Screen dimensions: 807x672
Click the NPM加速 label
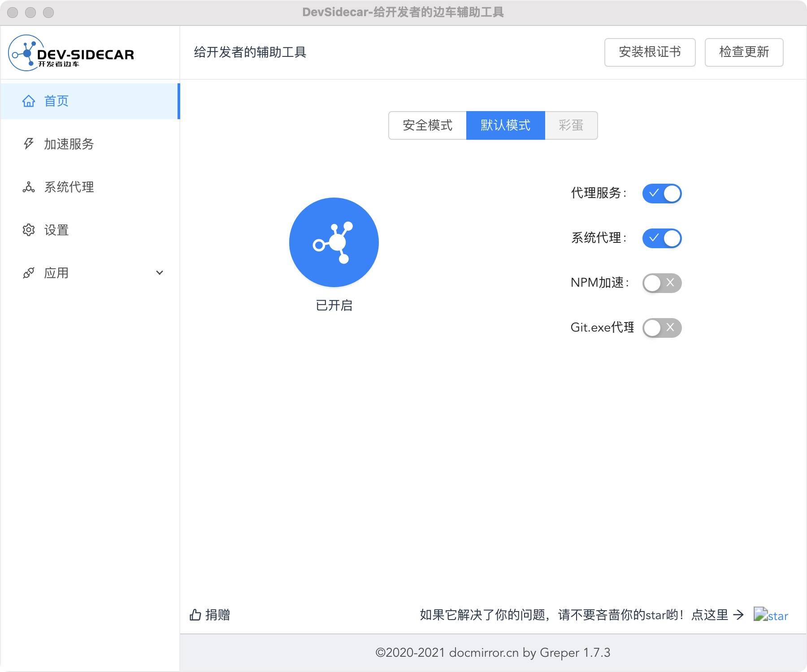(600, 283)
